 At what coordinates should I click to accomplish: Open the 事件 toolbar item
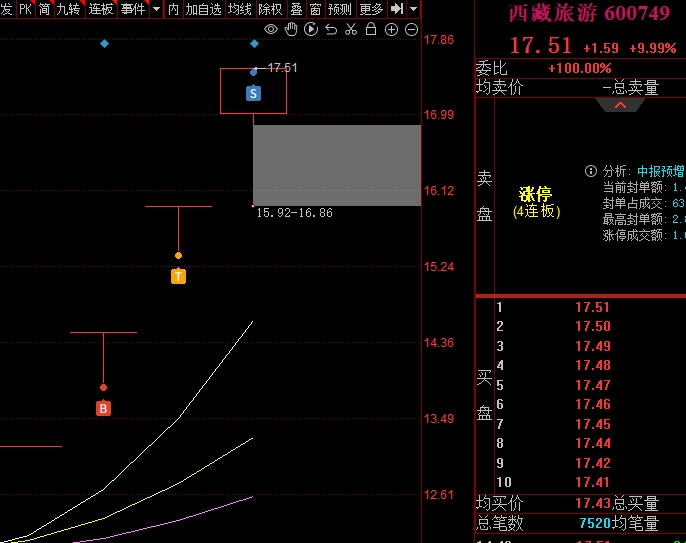pos(133,9)
